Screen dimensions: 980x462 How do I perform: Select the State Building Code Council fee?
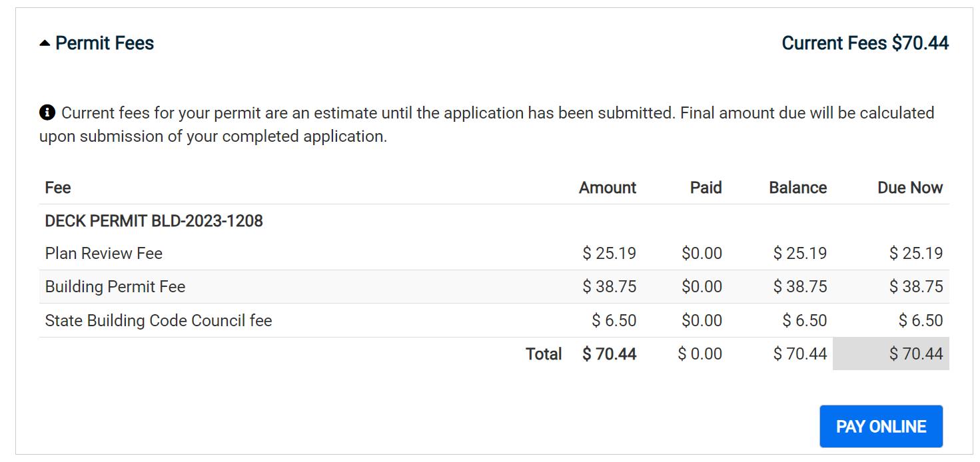click(159, 321)
